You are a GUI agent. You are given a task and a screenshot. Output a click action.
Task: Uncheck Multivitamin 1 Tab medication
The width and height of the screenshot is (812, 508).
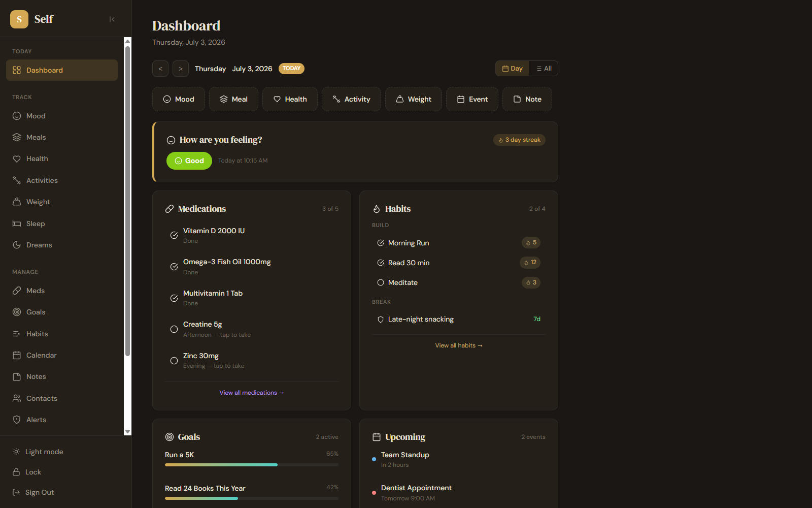coord(174,298)
